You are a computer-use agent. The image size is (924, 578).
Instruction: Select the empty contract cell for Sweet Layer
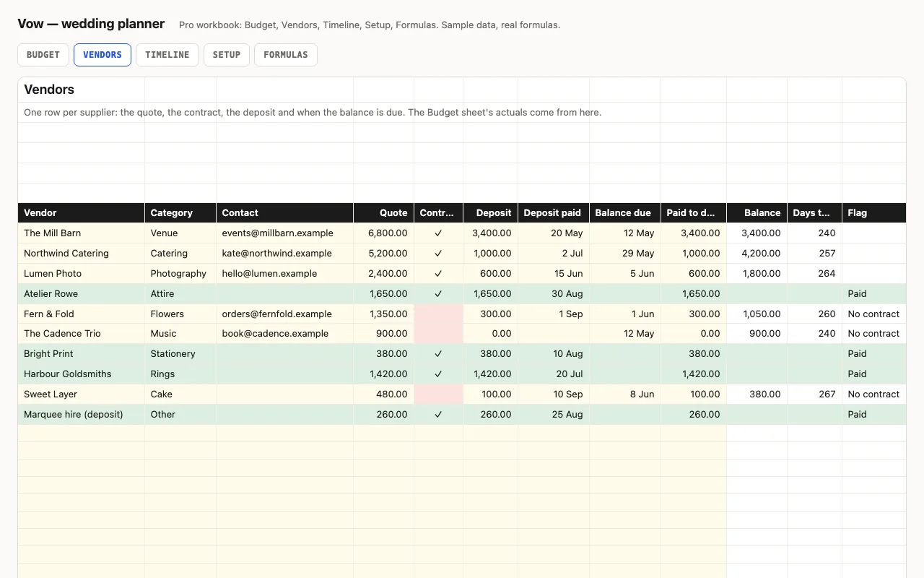coord(438,394)
